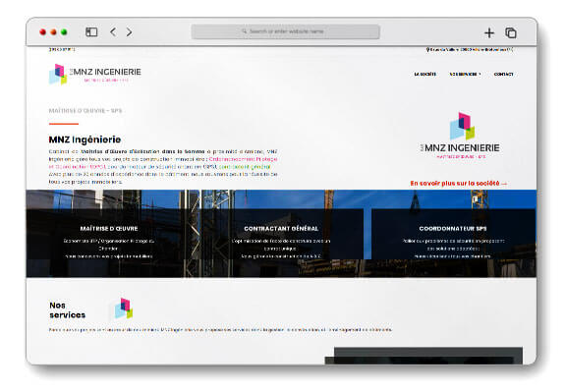Click the large MNZ Ingenierie logo on right
The height and width of the screenshot is (392, 565).
click(460, 136)
